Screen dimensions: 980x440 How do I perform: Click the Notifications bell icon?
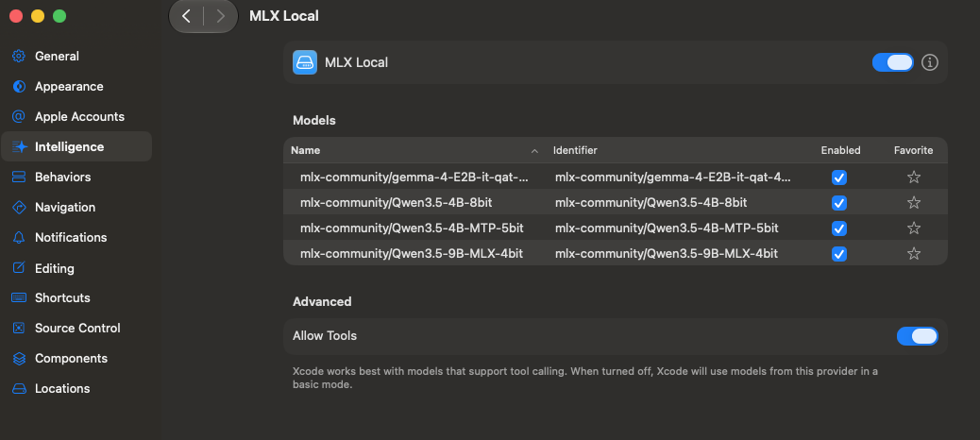[x=19, y=238]
